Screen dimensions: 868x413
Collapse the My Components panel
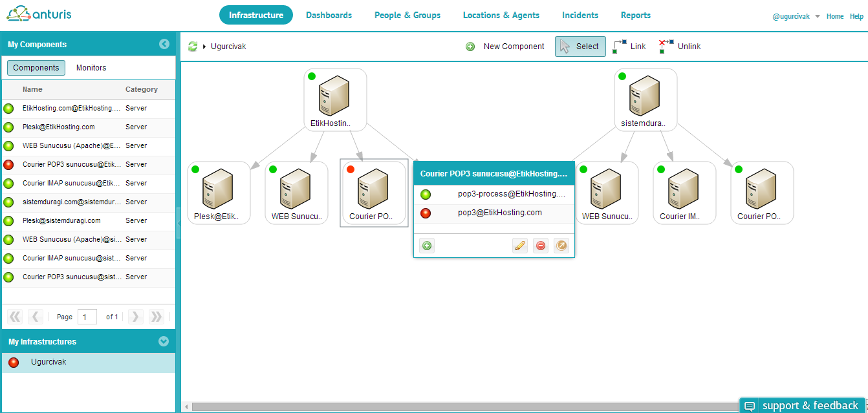(x=164, y=44)
